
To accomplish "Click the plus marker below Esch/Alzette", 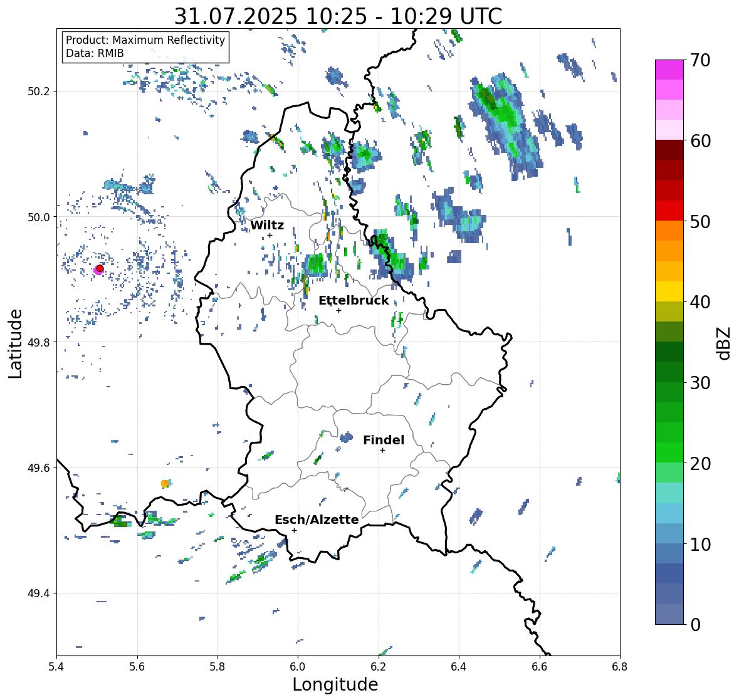I will click(294, 530).
